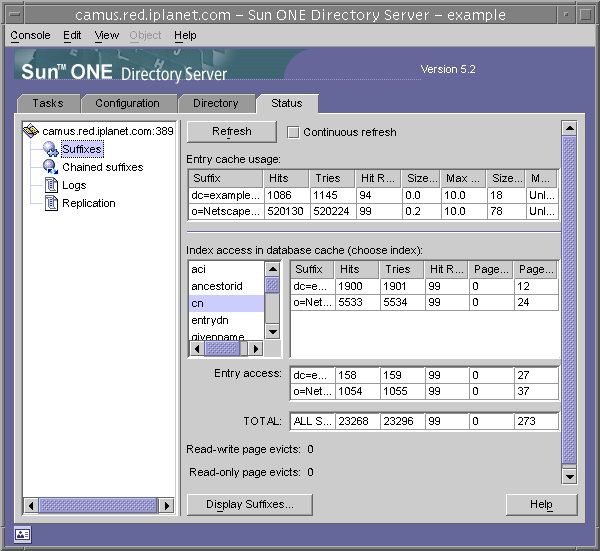Click the tree panel scroll left arrow
The width and height of the screenshot is (600, 551).
coord(31,505)
